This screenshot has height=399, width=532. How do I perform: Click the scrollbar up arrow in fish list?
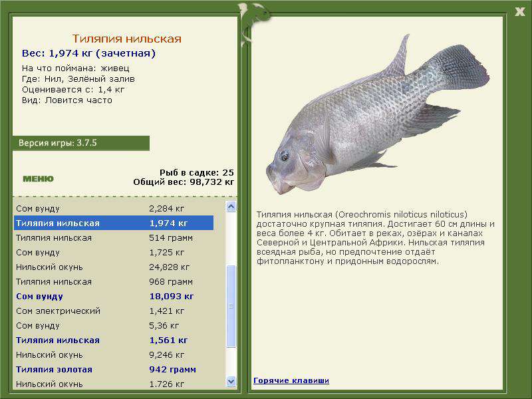[231, 207]
